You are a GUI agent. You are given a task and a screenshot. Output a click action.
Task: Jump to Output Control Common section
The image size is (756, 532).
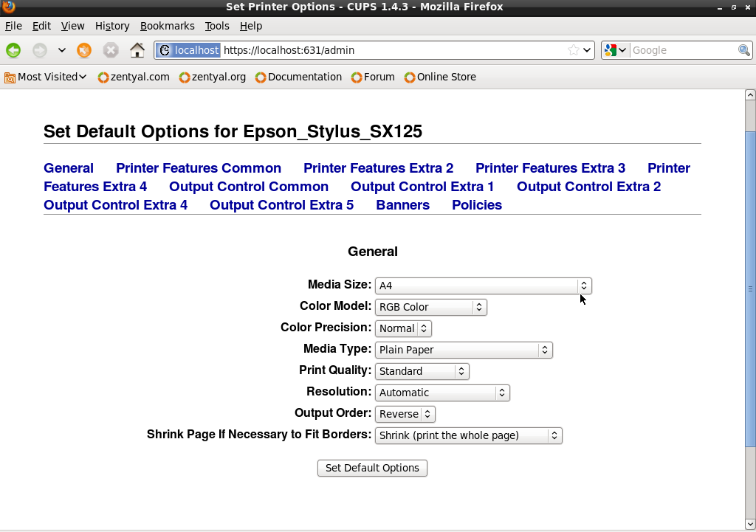249,187
